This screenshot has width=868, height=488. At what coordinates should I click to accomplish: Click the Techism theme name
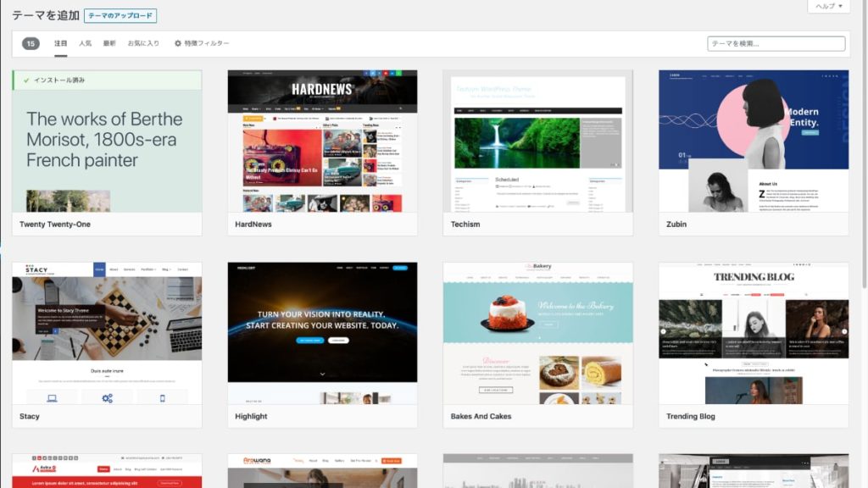click(465, 224)
